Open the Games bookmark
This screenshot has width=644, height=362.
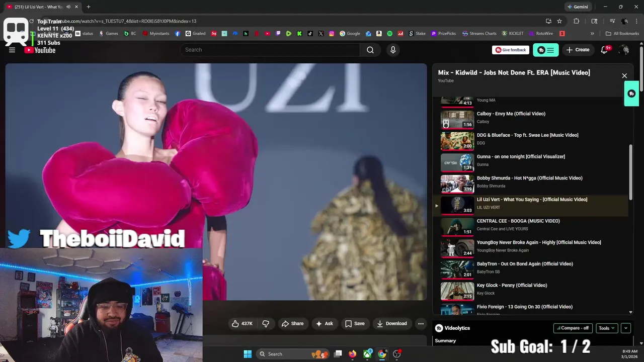(x=109, y=34)
